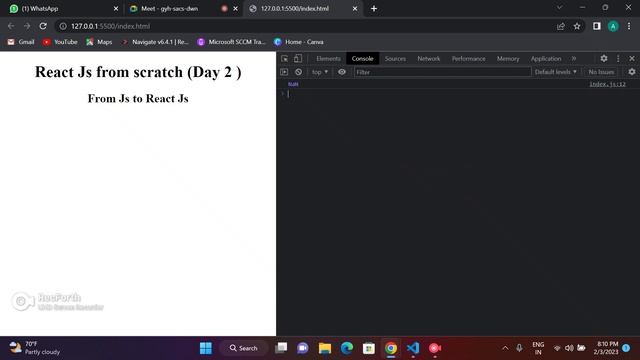Open Microsoft Store from taskbar
The image size is (640, 360).
click(369, 348)
